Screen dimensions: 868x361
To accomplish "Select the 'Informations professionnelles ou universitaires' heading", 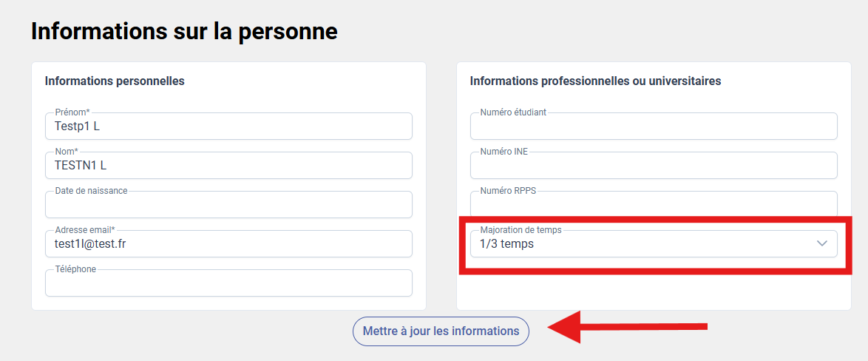I will 595,81.
